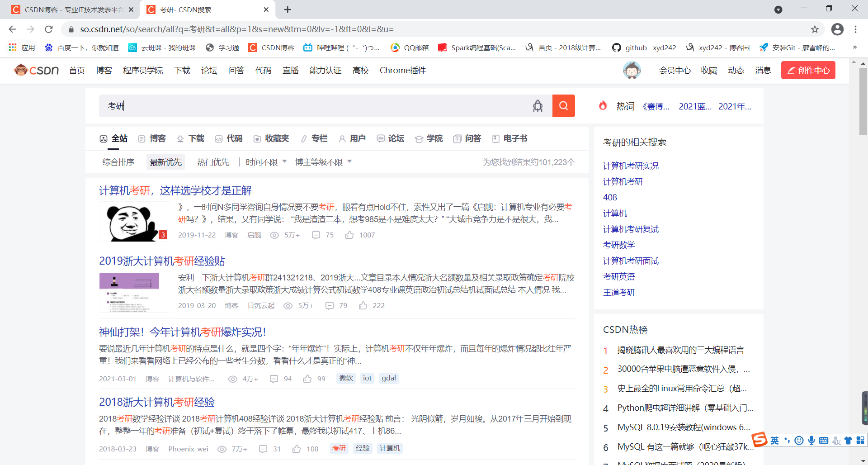Bookmark this page with the star icon
Image resolution: width=868 pixels, height=465 pixels.
click(815, 29)
